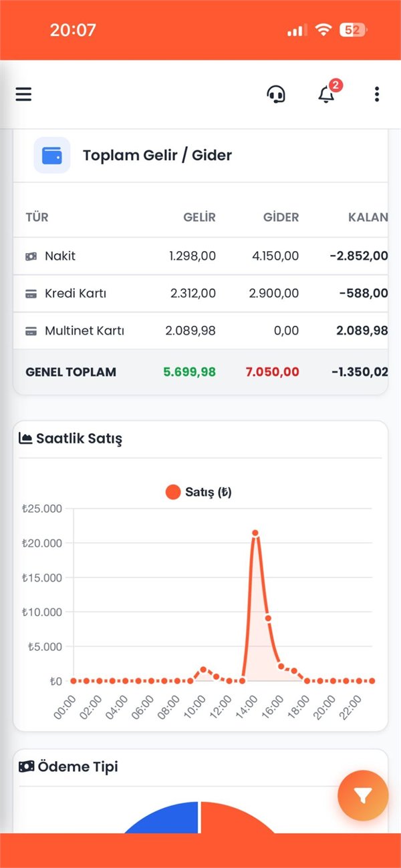Open the three-dot overflow menu

[x=377, y=94]
